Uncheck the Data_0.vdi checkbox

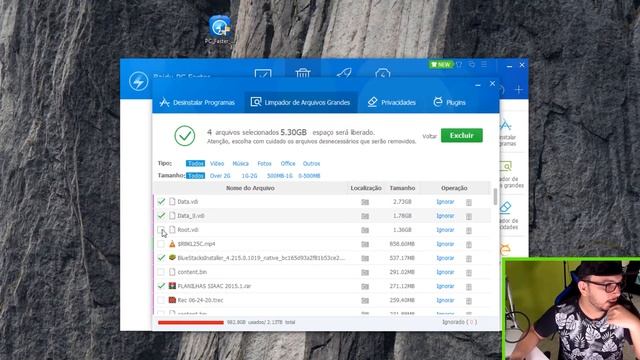[161, 216]
